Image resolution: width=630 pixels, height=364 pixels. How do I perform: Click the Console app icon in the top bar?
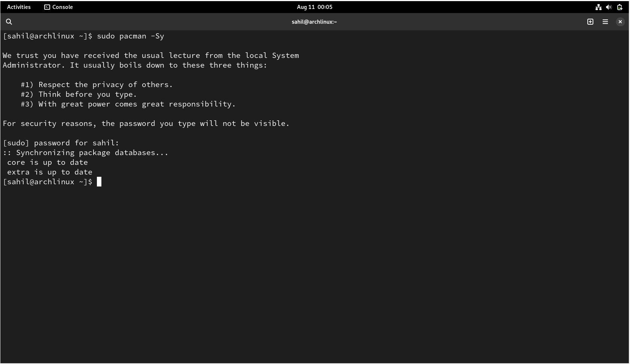[x=47, y=7]
